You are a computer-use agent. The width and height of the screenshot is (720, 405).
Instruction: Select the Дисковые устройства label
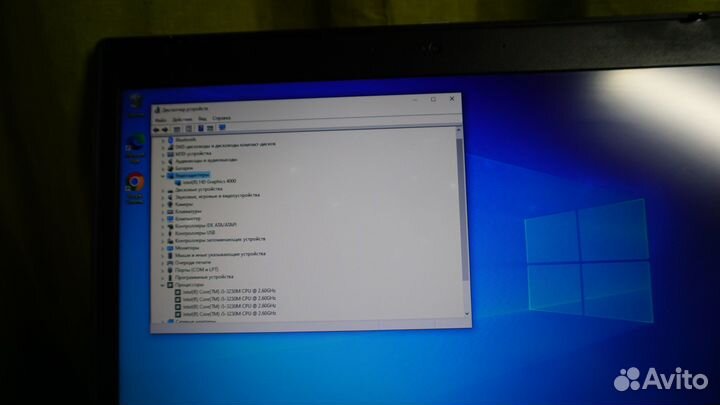point(198,189)
